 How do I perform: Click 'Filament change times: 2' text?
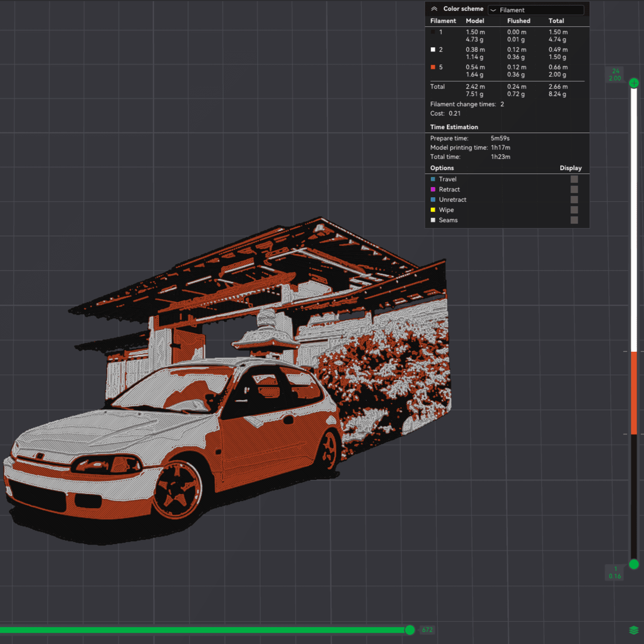coord(467,104)
